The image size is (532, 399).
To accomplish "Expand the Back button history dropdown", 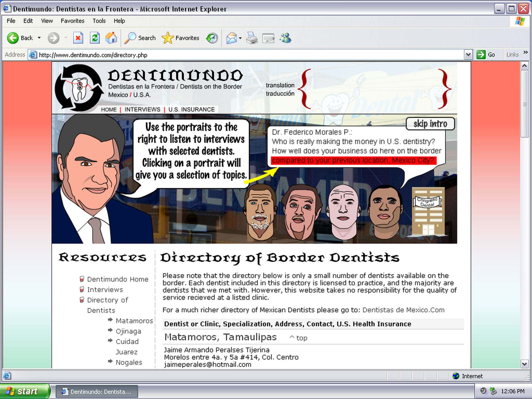I will (x=39, y=38).
